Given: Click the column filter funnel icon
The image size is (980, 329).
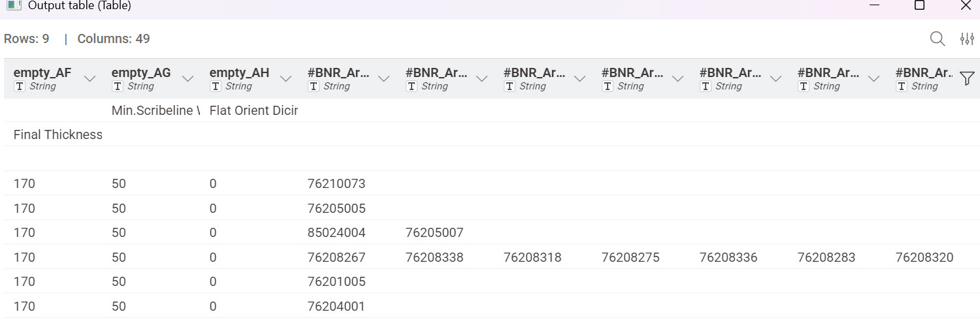Looking at the screenshot, I should point(967,79).
